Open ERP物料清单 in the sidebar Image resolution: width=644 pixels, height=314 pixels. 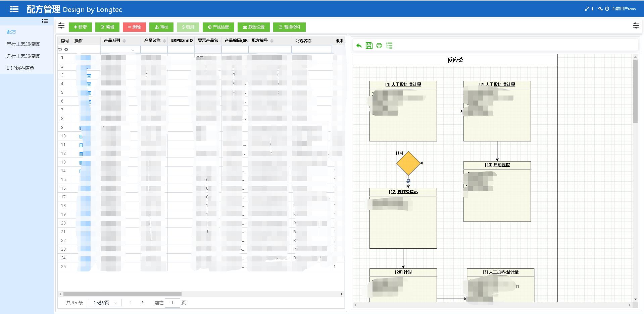coord(20,68)
